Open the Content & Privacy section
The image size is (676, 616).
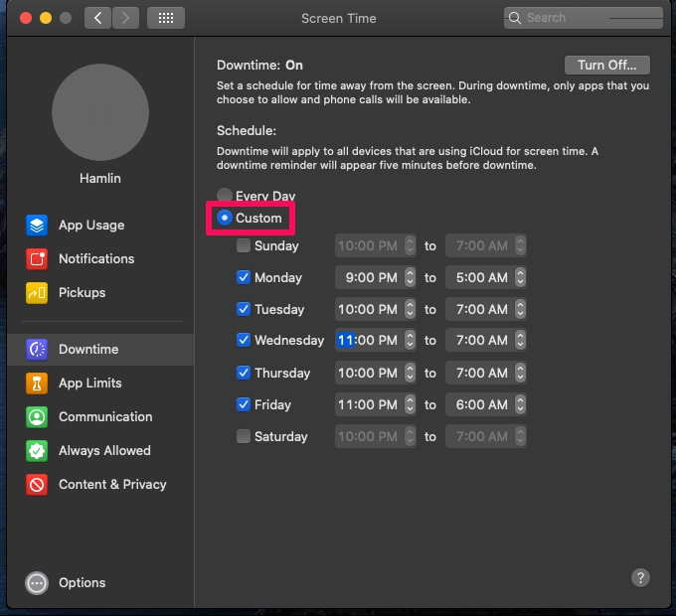click(x=112, y=485)
